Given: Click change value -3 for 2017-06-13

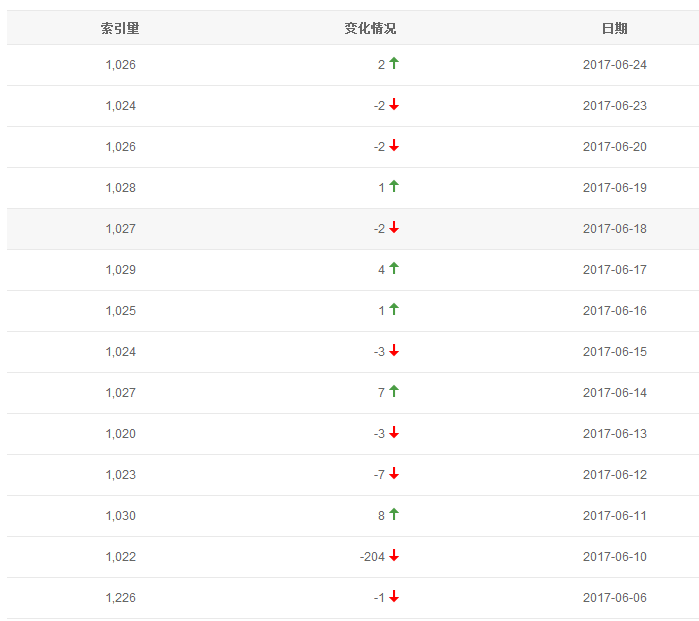Looking at the screenshot, I should tap(379, 434).
